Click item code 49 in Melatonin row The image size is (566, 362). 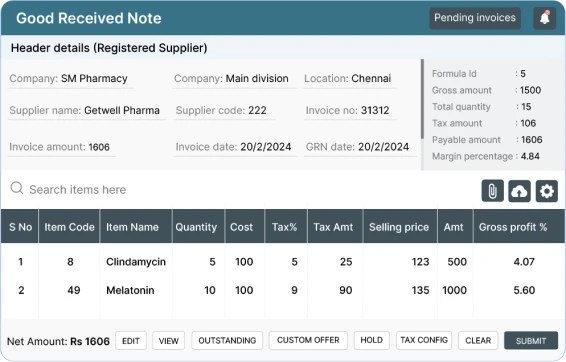pyautogui.click(x=74, y=290)
